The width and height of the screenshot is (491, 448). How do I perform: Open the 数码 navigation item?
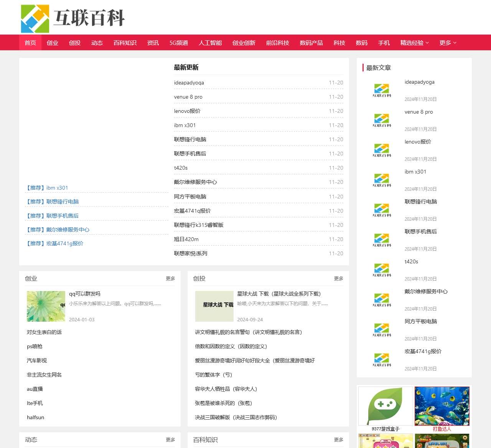pos(362,43)
